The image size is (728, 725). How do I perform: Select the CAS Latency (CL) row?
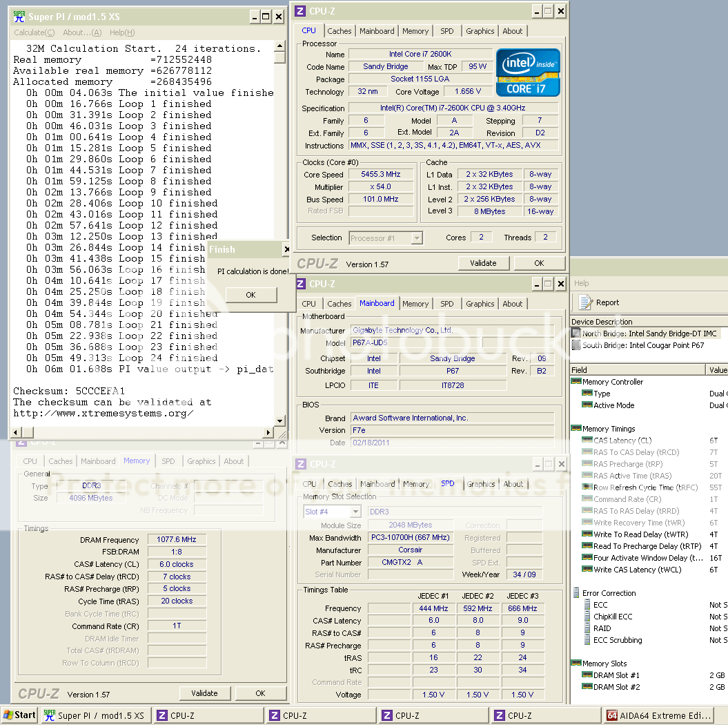tap(622, 441)
